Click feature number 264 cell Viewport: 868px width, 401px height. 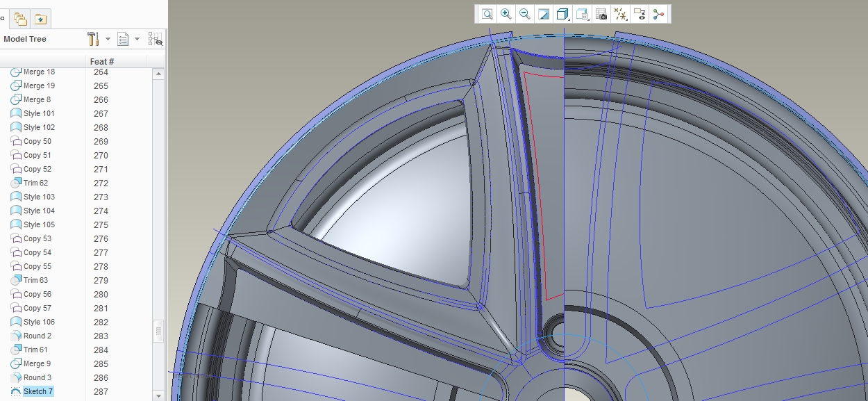coord(101,72)
